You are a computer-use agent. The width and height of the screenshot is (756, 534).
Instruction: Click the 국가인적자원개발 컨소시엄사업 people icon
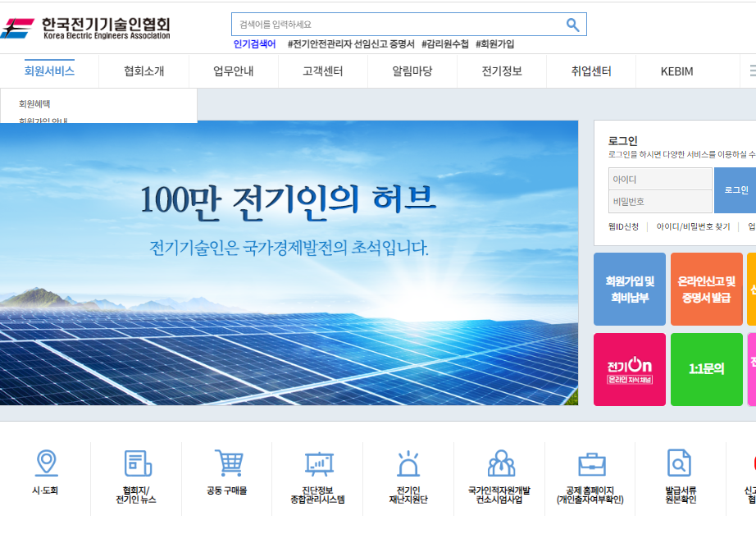click(502, 463)
